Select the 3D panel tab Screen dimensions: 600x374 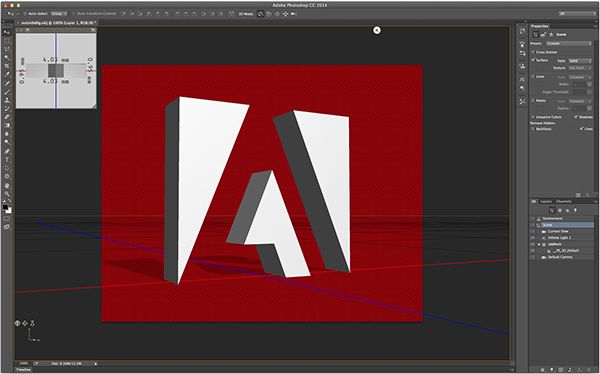coord(533,202)
